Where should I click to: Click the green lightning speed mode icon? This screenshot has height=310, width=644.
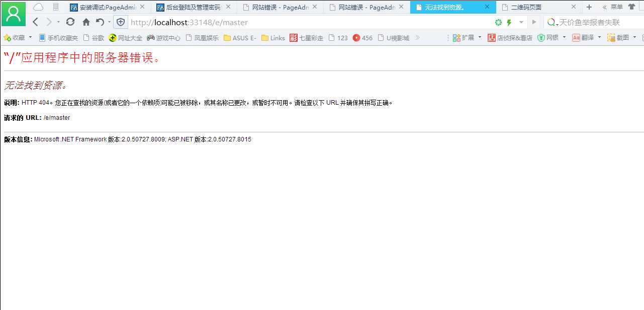[509, 23]
